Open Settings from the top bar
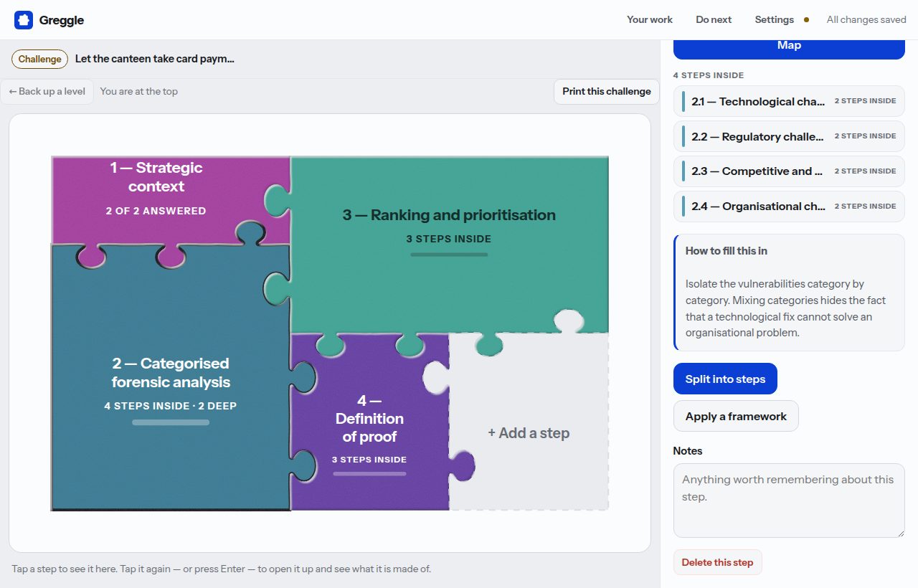The image size is (918, 588). (775, 19)
